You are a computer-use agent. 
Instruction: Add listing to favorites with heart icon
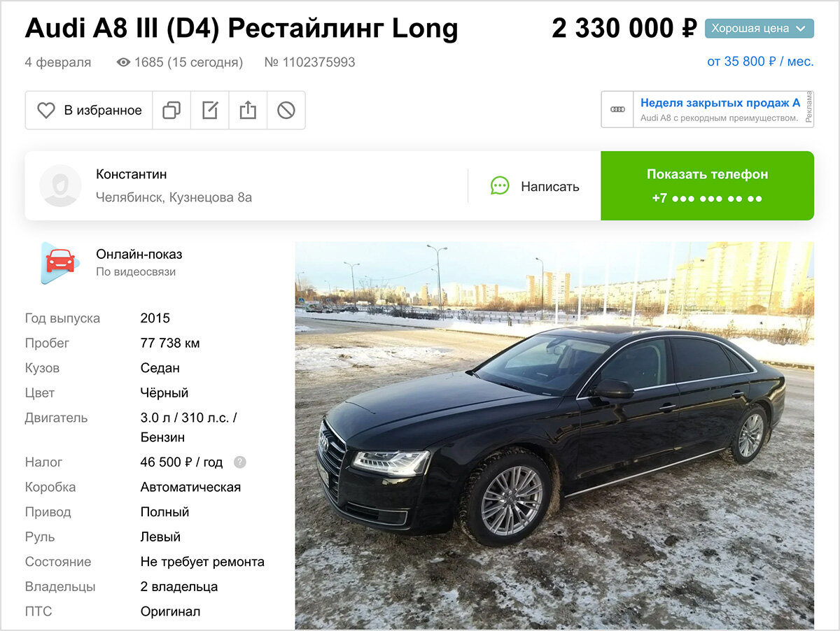pyautogui.click(x=46, y=111)
